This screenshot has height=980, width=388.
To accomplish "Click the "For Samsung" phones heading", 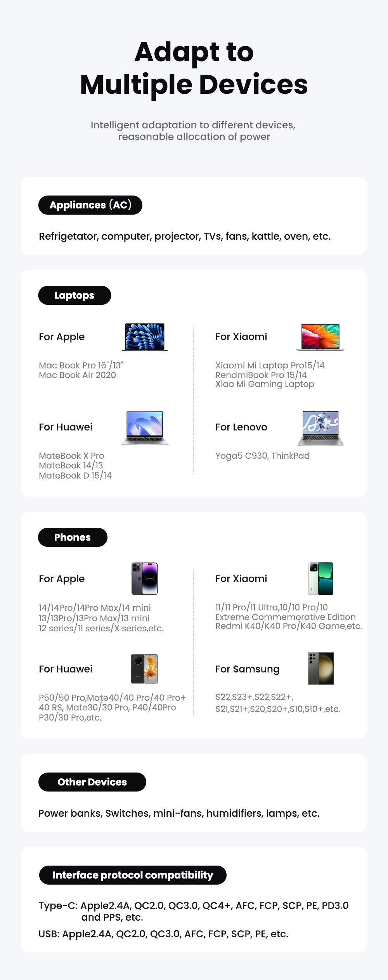I will pyautogui.click(x=248, y=669).
